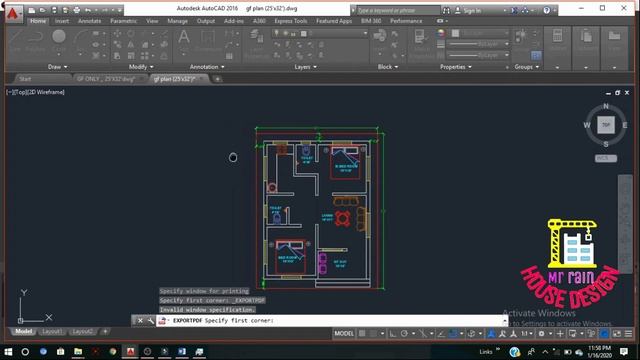The image size is (640, 360).
Task: Add new drawing tab with plus button
Action: pos(218,79)
